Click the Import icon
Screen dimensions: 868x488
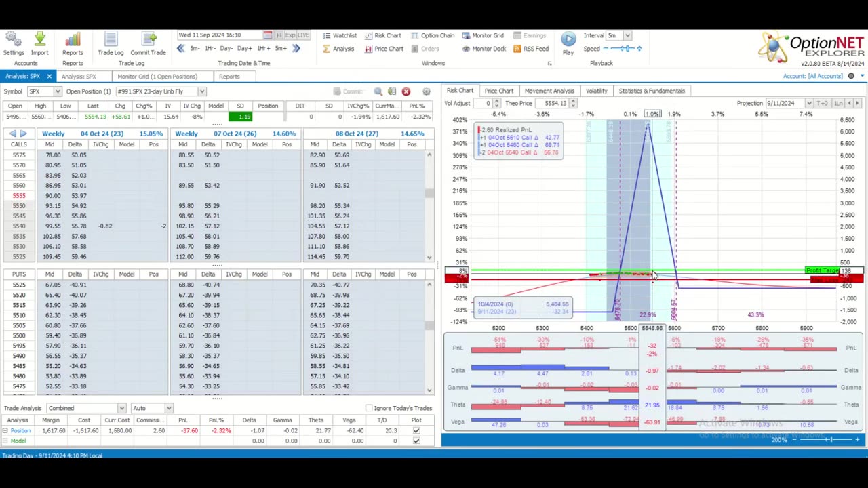[x=39, y=43]
